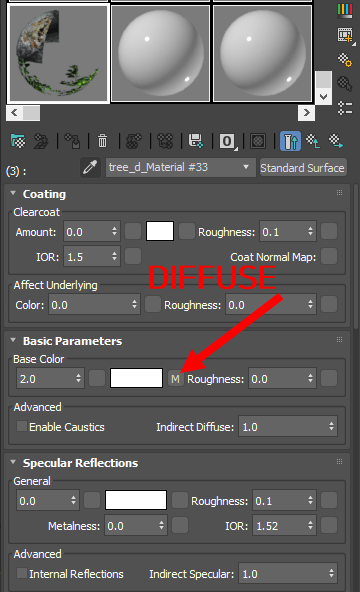Click map slot after Specular color swatch
Image resolution: width=360 pixels, height=592 pixels.
click(180, 500)
